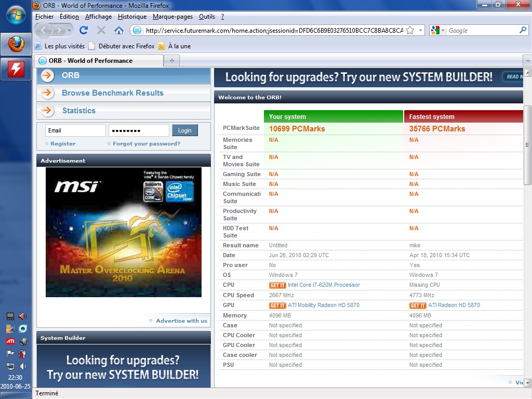The width and height of the screenshot is (532, 399).
Task: Open the Statistics section
Action: point(79,111)
